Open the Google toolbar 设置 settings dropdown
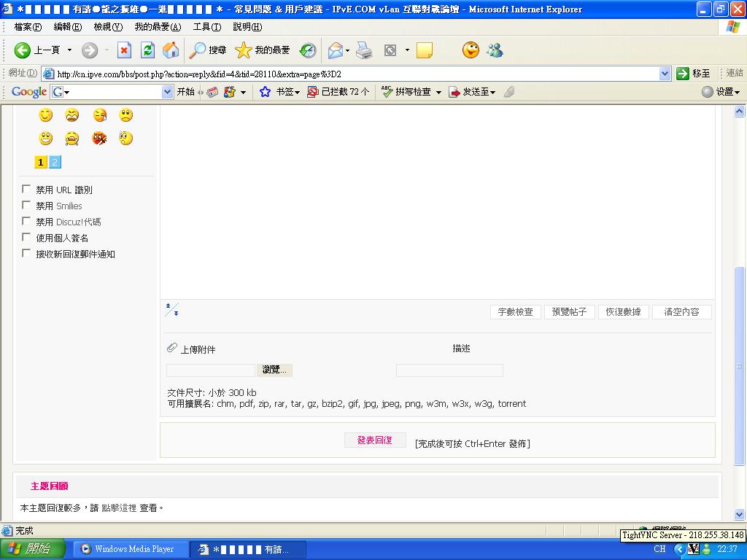The image size is (747, 560). (738, 93)
